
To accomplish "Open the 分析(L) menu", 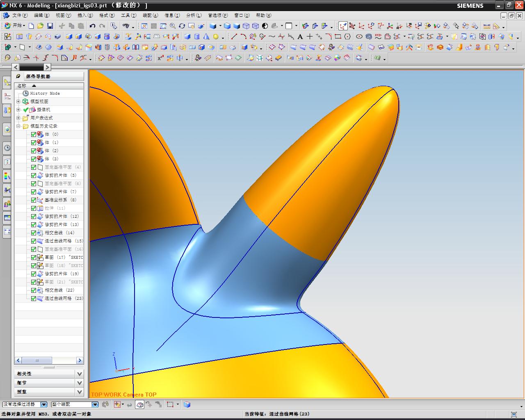I will coord(194,15).
